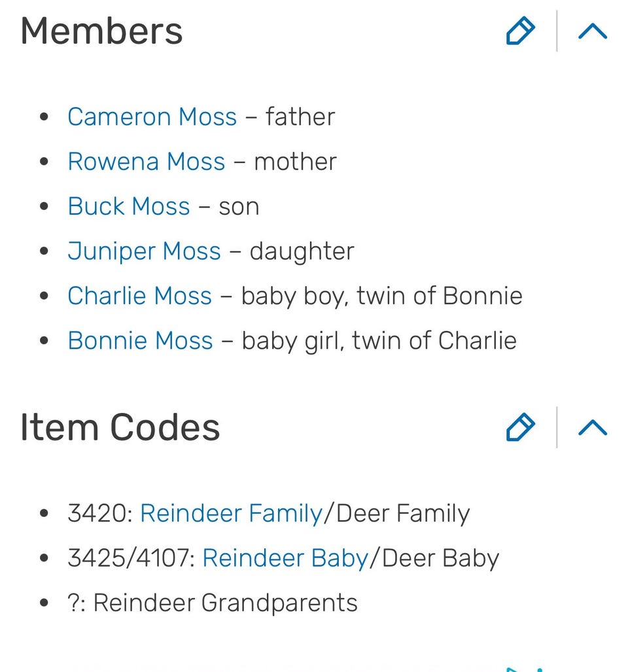This screenshot has height=672, width=628.
Task: Click the "baby girl, twin of Charlie" description
Action: tap(379, 341)
